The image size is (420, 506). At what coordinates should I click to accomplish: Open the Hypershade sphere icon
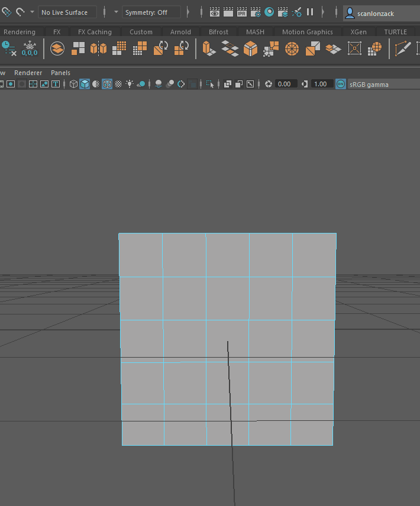click(269, 12)
